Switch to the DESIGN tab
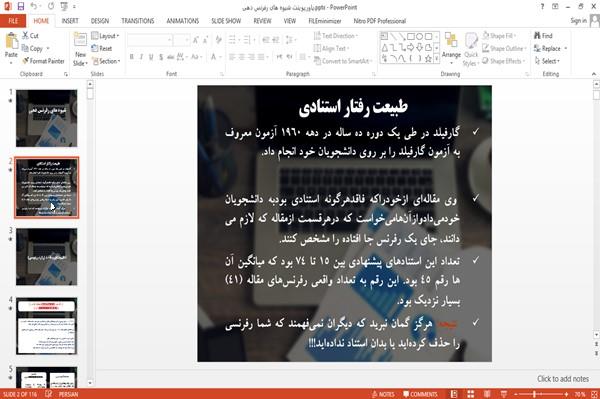The width and height of the screenshot is (600, 399). point(100,21)
